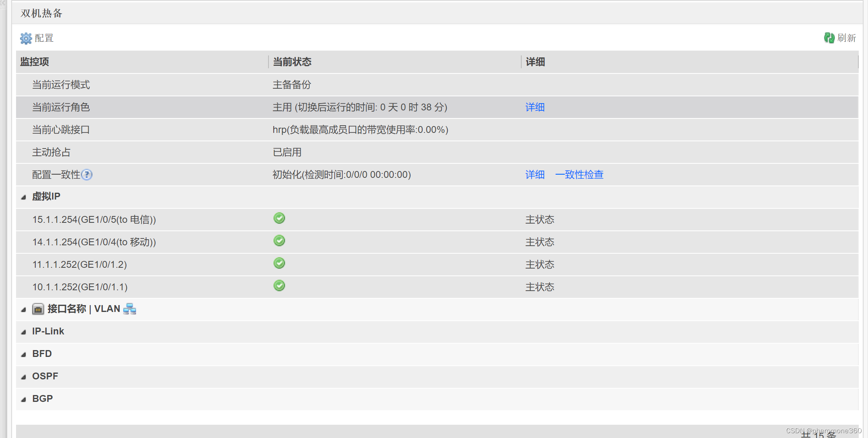Click the VLAN network icon

coord(130,309)
